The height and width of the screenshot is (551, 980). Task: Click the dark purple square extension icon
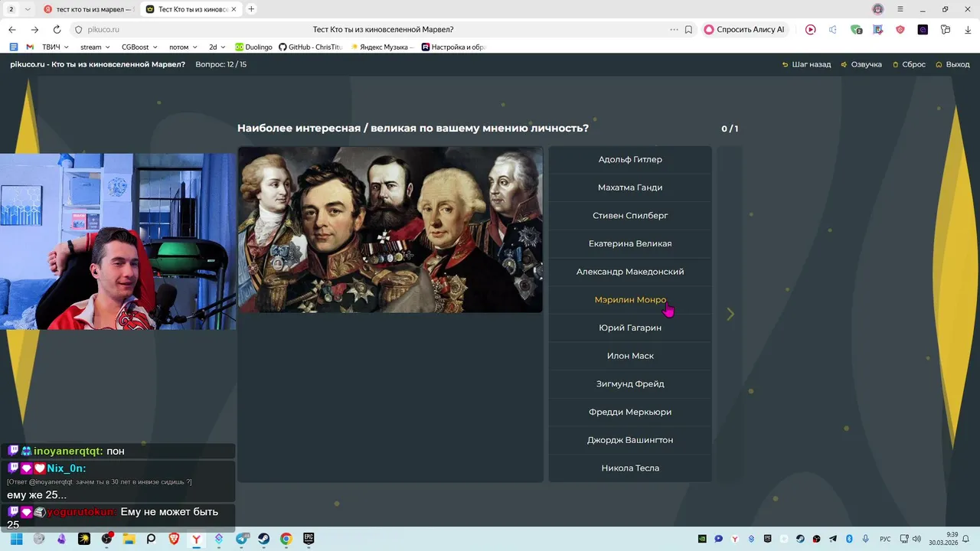click(923, 30)
